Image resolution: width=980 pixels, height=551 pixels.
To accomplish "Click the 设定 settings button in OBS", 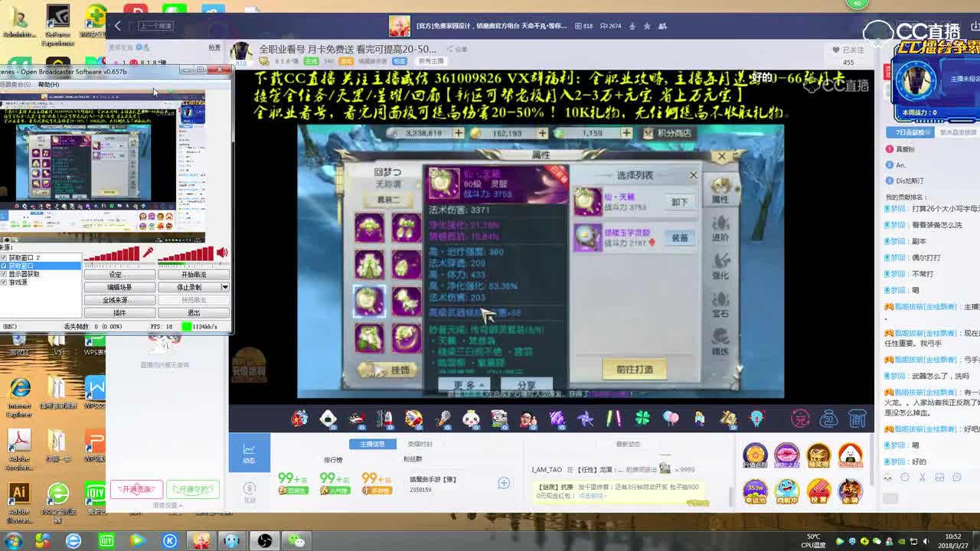I will tap(119, 275).
